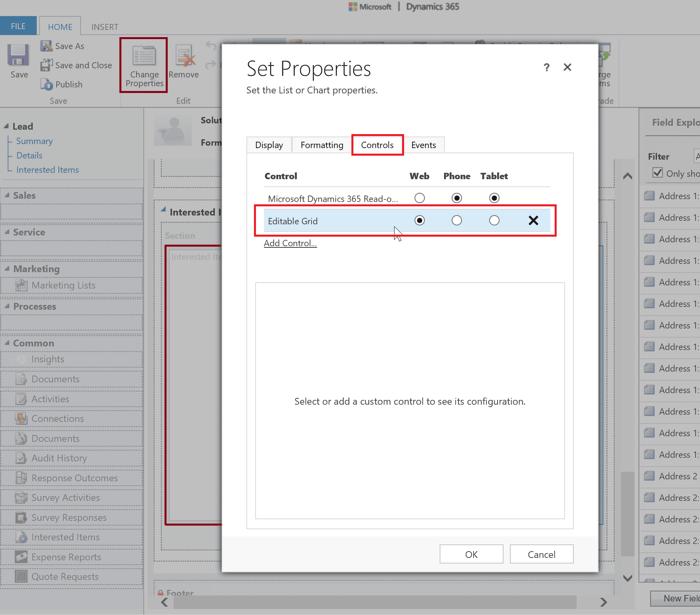Click the Documents item below Insights
700x615 pixels.
point(56,379)
